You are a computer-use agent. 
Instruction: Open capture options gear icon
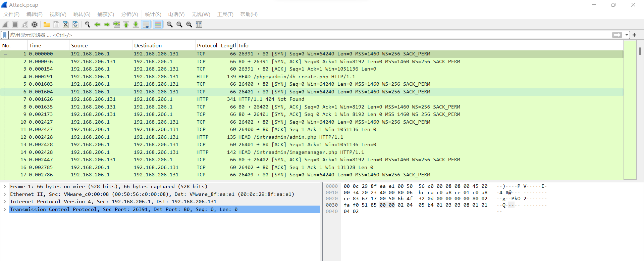[35, 25]
